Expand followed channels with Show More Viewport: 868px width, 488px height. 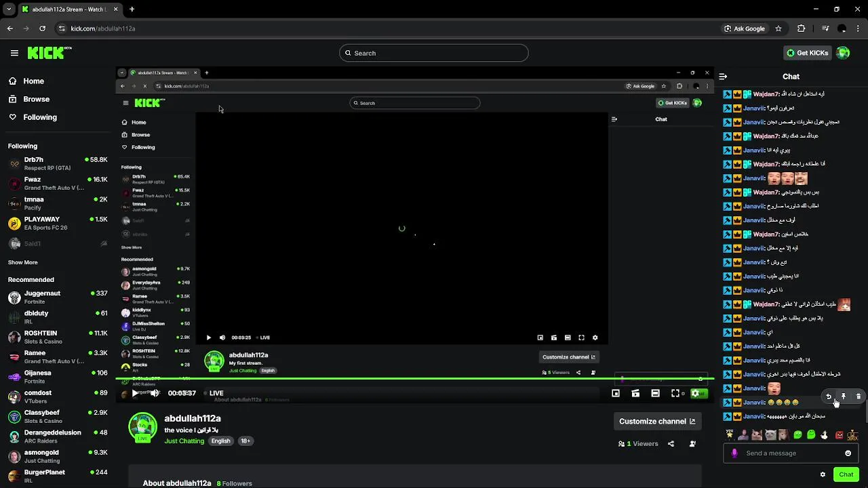point(23,262)
